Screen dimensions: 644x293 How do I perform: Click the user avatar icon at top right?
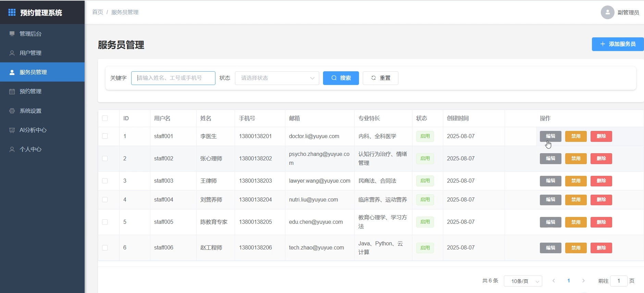click(x=607, y=12)
